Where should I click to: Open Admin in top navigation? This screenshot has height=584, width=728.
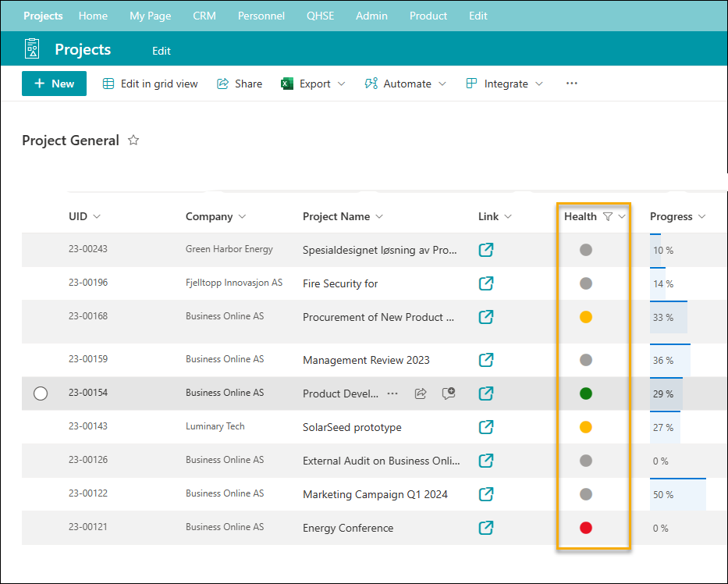(371, 16)
